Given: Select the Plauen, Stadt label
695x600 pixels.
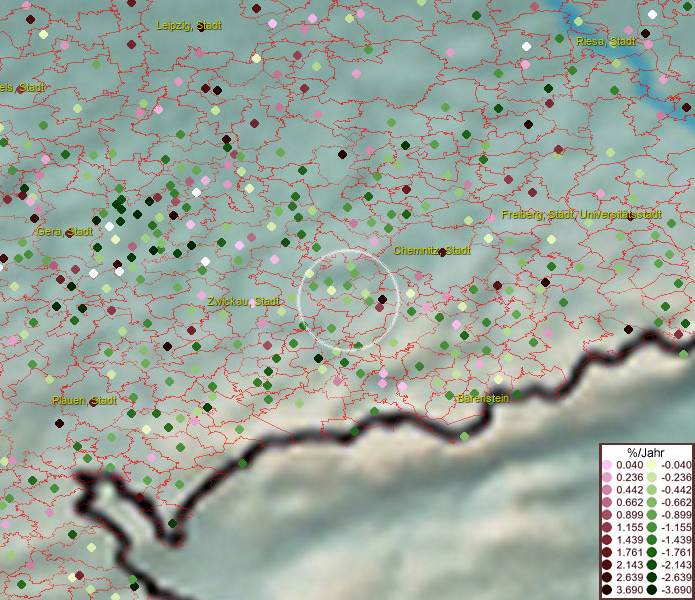Looking at the screenshot, I should [84, 401].
